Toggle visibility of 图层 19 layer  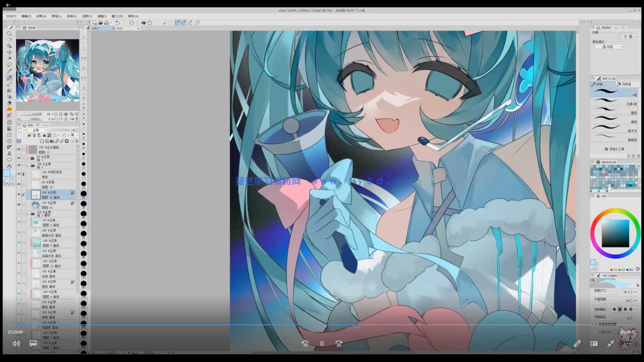coord(19,184)
